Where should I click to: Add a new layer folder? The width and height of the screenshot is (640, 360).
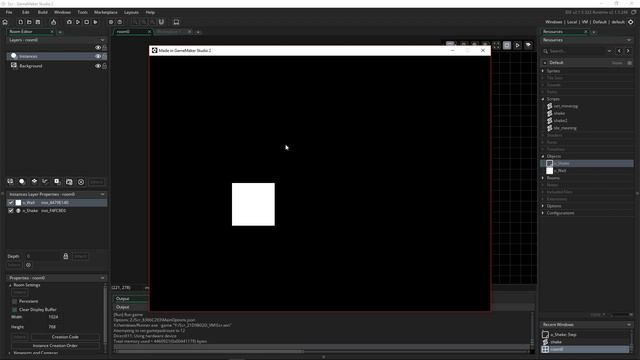69,182
